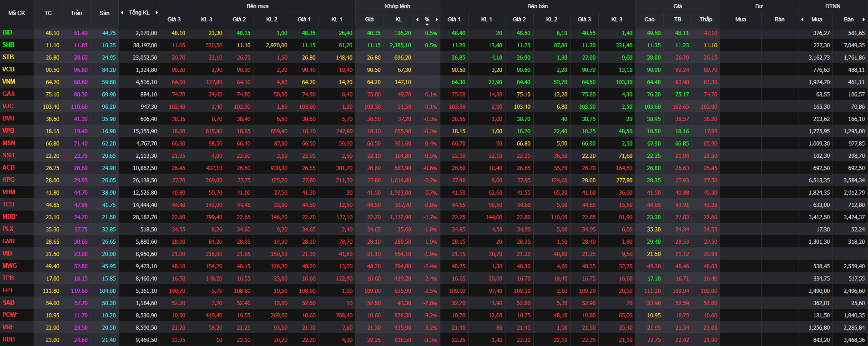
Task: Click Giá 2 header under Bên bán
Action: coord(519,20)
